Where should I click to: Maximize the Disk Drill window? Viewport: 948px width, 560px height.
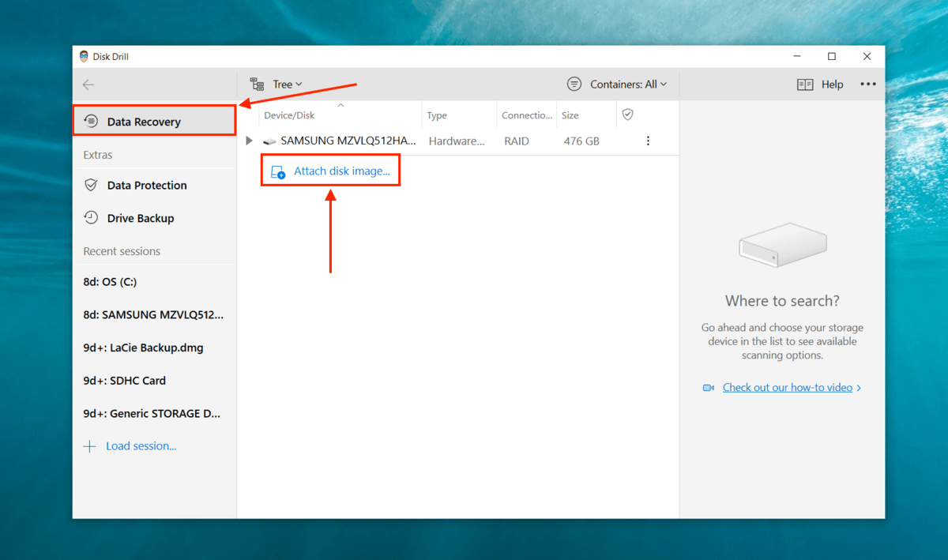pos(832,57)
